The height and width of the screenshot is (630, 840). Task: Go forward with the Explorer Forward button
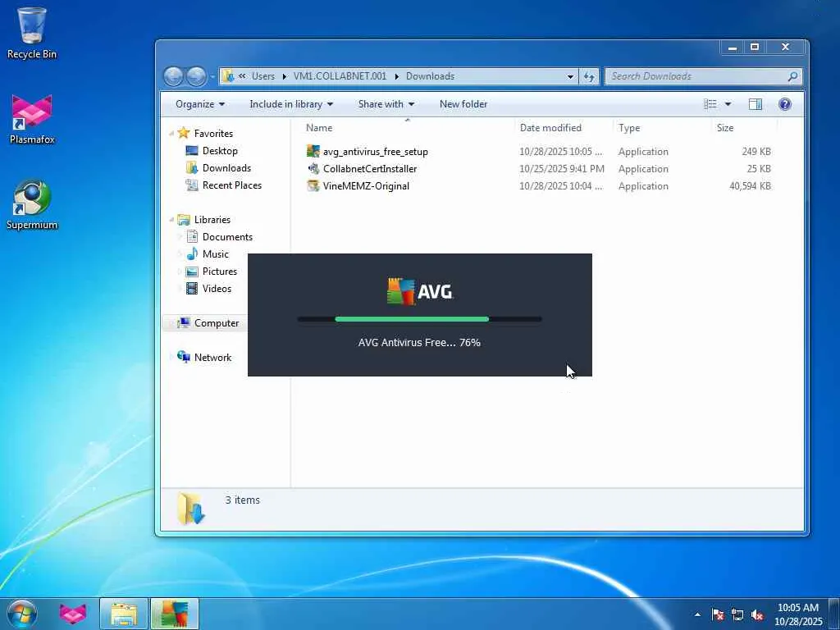[196, 76]
